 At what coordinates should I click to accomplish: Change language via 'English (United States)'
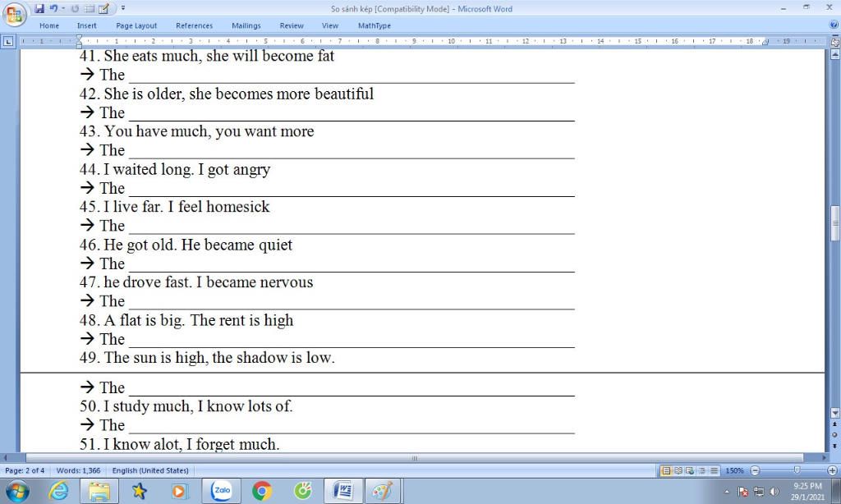click(150, 471)
